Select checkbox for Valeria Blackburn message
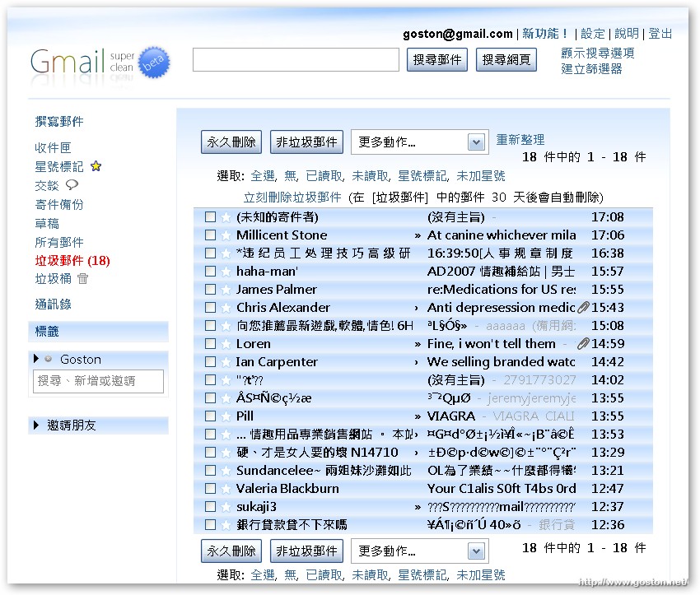700x595 pixels. coord(210,488)
